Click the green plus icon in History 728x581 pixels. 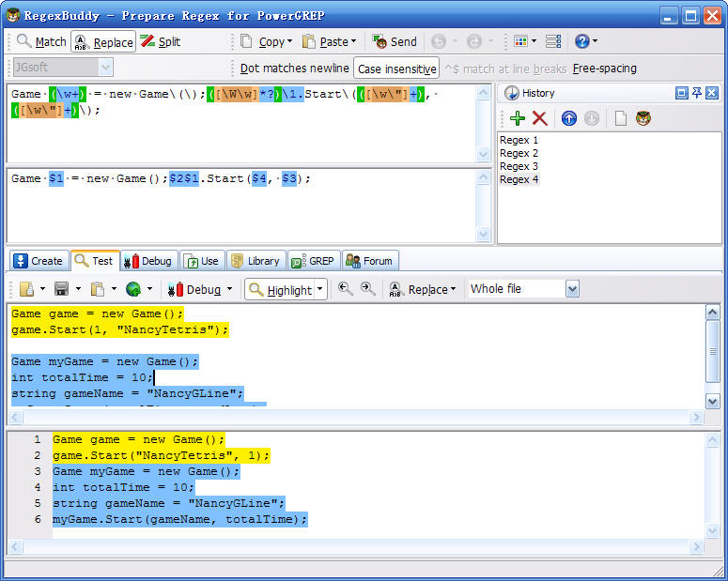tap(518, 118)
